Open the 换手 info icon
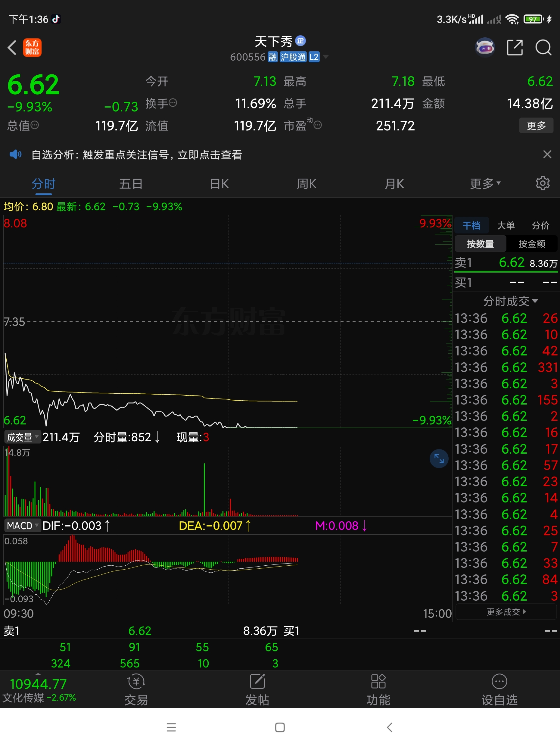Image resolution: width=560 pixels, height=747 pixels. pos(173,103)
